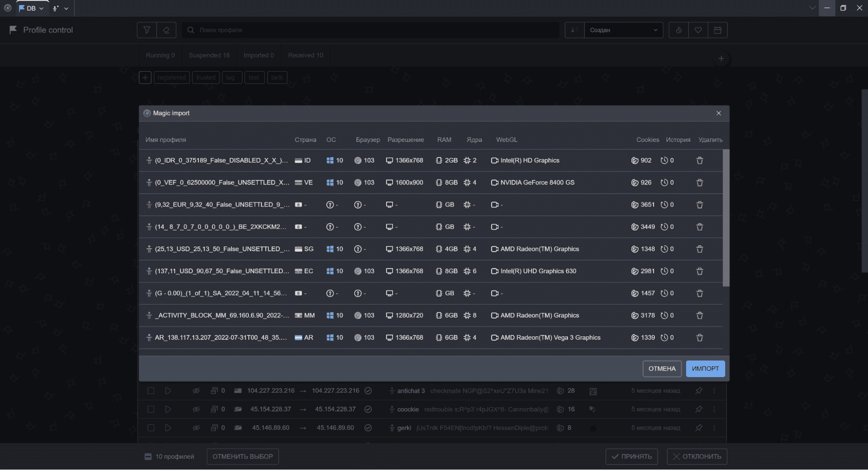Image resolution: width=868 pixels, height=470 pixels.
Task: Delete the AR_138.117.13.207 profile row
Action: pyautogui.click(x=700, y=338)
